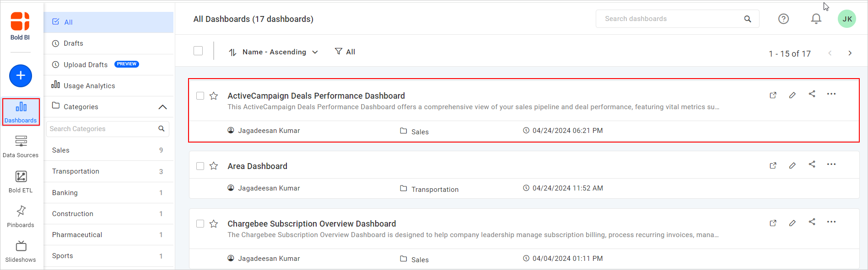The image size is (868, 270).
Task: Open more options for ActiveCampaign dashboard
Action: (x=831, y=94)
